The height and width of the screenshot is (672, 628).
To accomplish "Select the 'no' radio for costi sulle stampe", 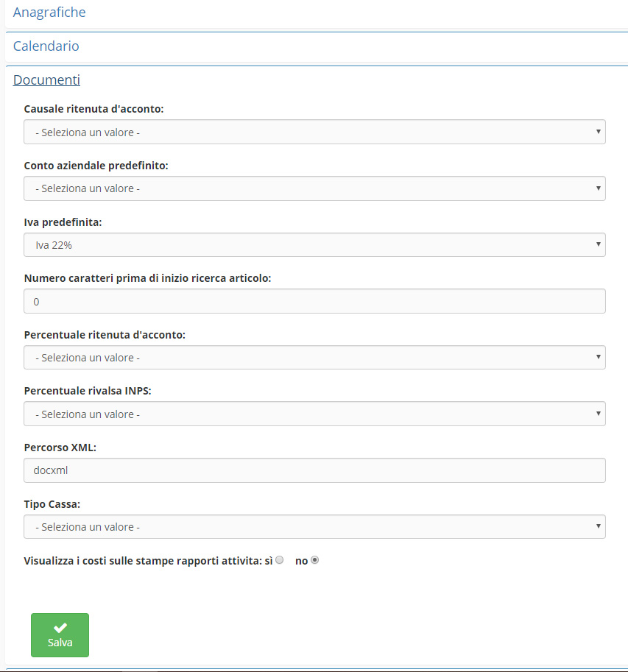I will tap(315, 560).
